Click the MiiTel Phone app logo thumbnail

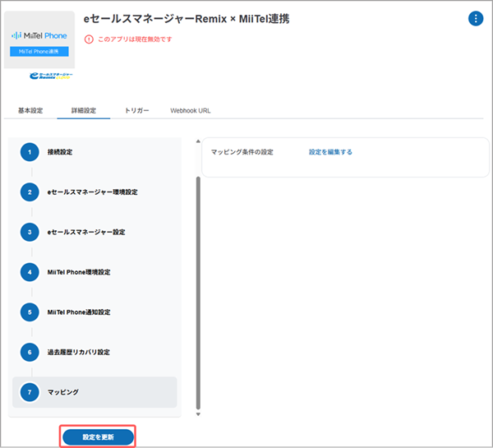[x=39, y=39]
